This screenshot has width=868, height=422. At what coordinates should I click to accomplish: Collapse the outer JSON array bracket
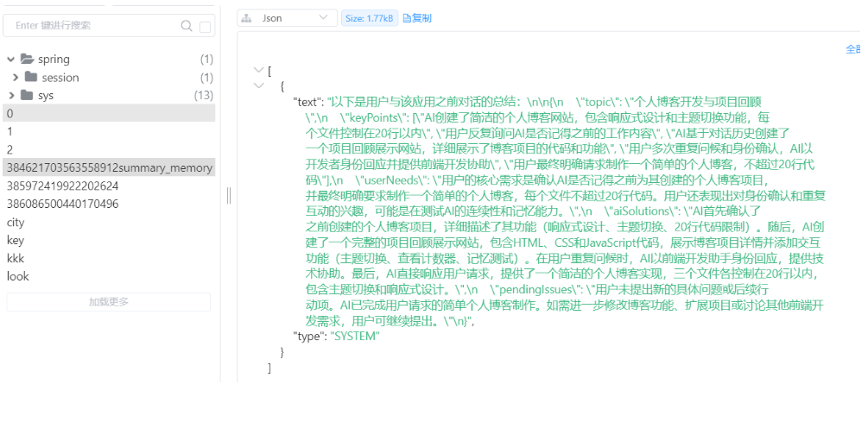(258, 70)
